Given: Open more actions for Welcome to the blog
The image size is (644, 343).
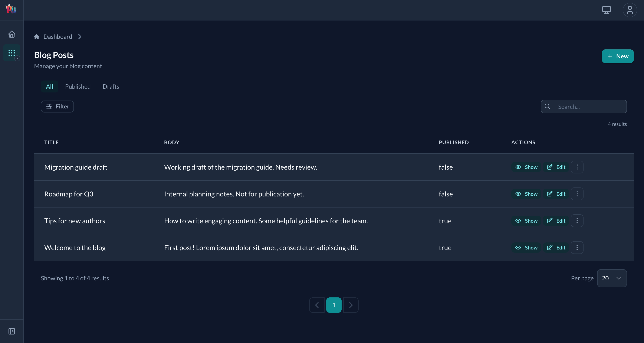Looking at the screenshot, I should click(577, 248).
